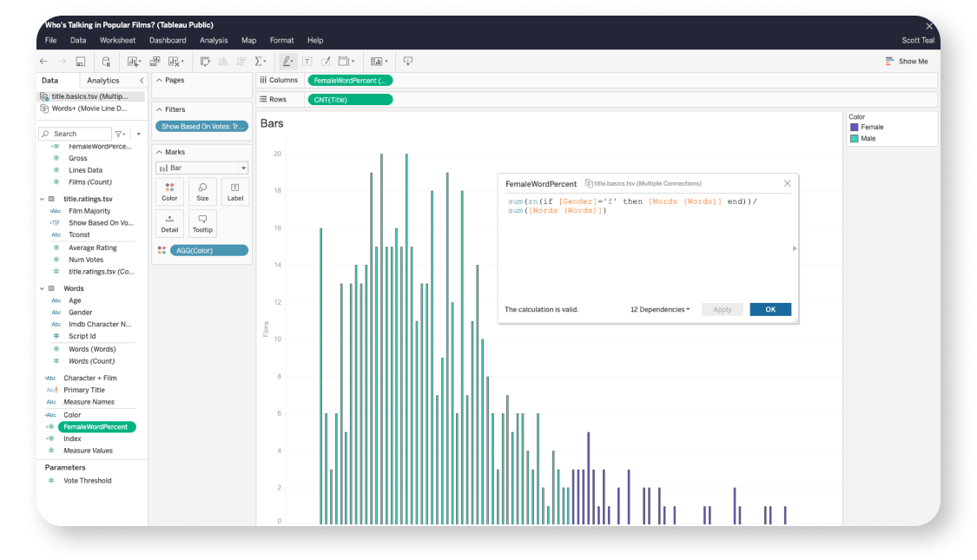The width and height of the screenshot is (977, 560).
Task: Close the FemaleWordPercent calculation dialog
Action: [x=787, y=183]
